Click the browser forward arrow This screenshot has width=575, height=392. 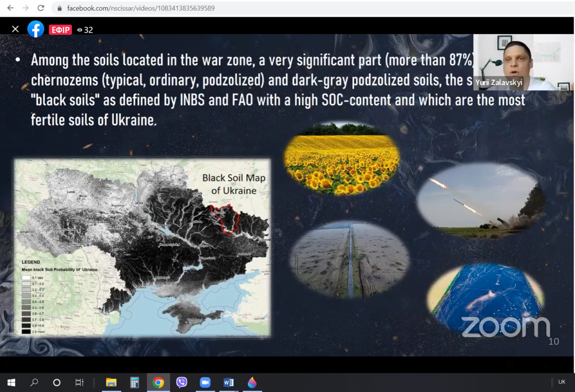[25, 8]
